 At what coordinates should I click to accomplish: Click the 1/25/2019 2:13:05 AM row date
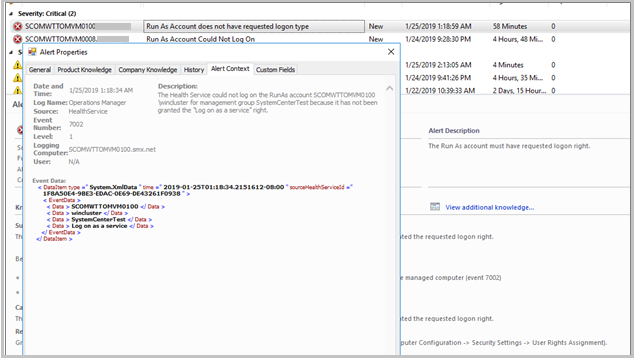pyautogui.click(x=438, y=65)
